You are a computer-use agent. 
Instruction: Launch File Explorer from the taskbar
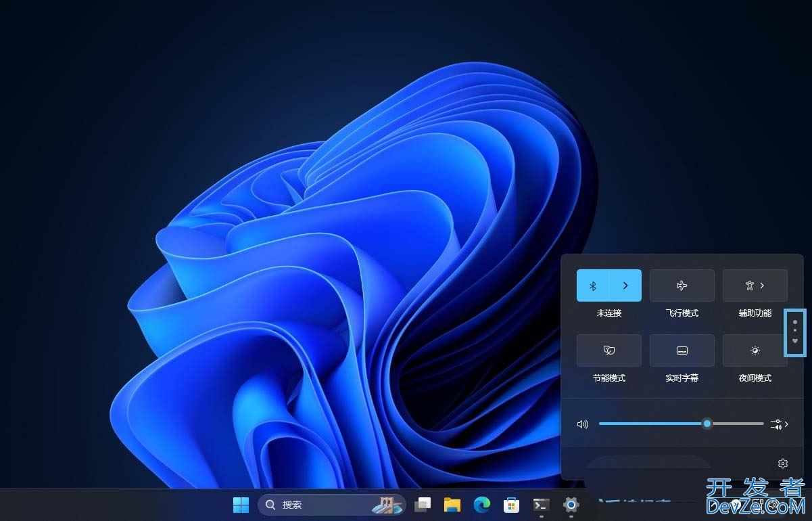point(452,505)
